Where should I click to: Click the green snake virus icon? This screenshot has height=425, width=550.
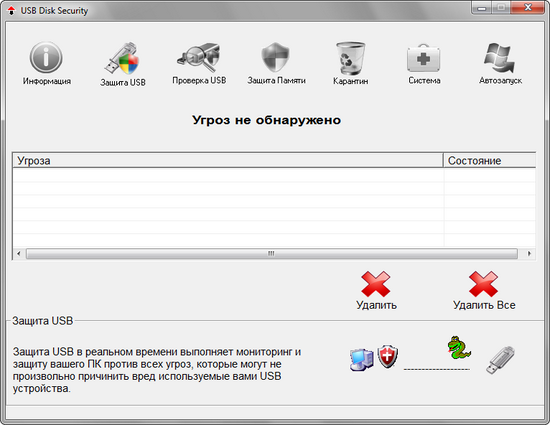click(459, 348)
